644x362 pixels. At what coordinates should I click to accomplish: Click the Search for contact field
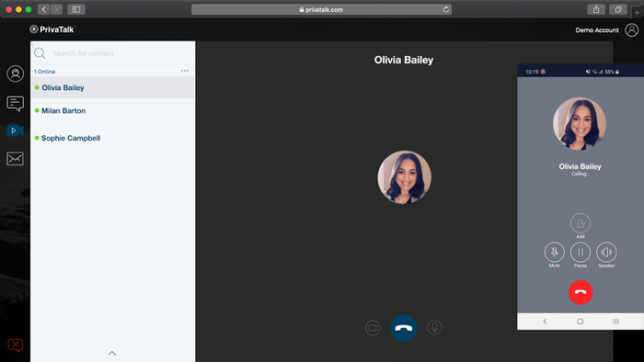point(112,53)
